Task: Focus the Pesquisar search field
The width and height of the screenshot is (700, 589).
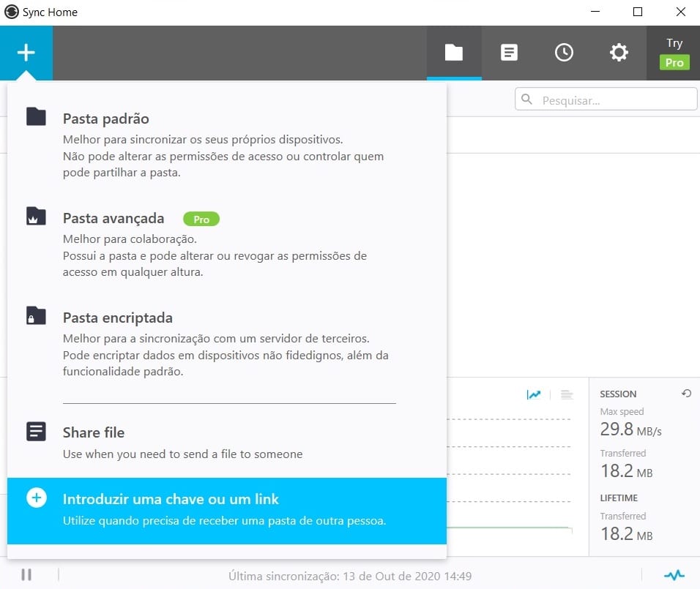Action: (606, 99)
